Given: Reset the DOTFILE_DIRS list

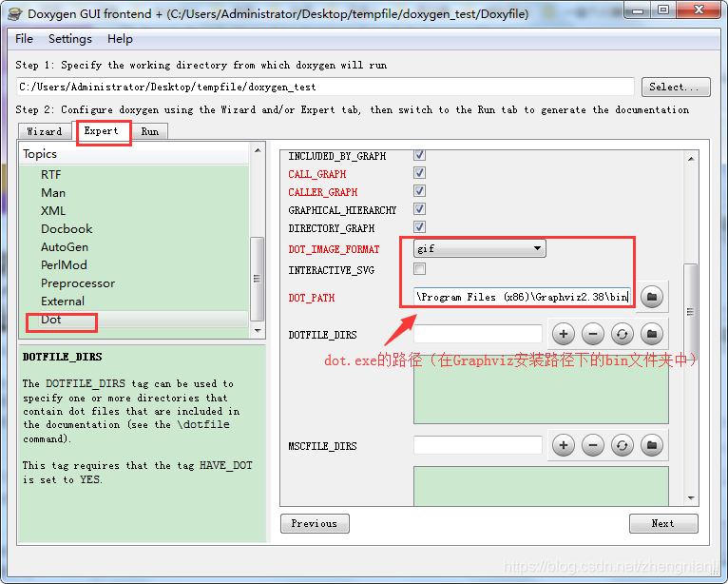Looking at the screenshot, I should (x=623, y=334).
